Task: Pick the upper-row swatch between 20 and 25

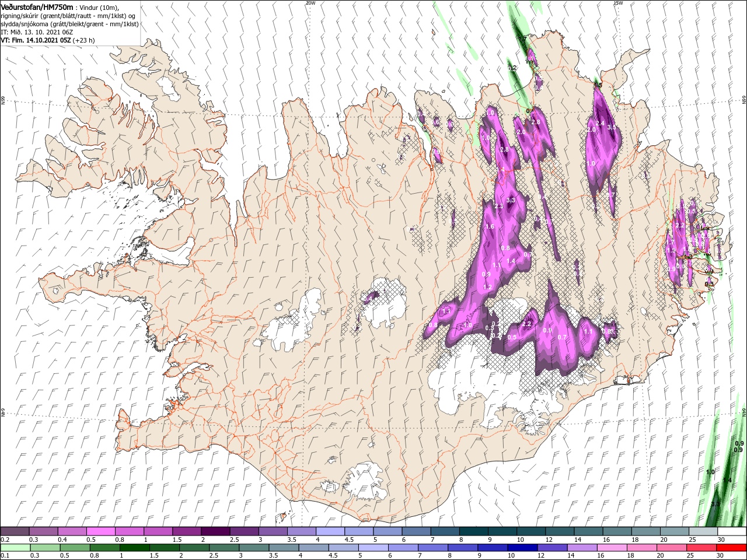Action: (674, 531)
